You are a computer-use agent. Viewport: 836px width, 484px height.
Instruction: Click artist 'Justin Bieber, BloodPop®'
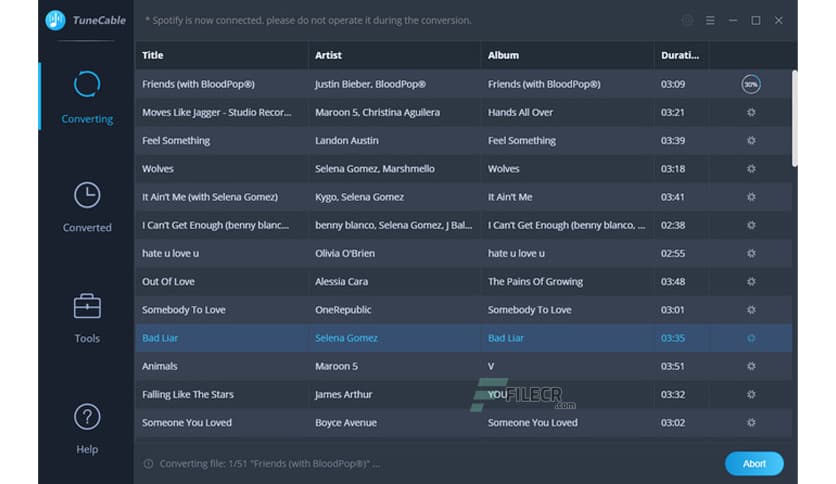tap(370, 84)
